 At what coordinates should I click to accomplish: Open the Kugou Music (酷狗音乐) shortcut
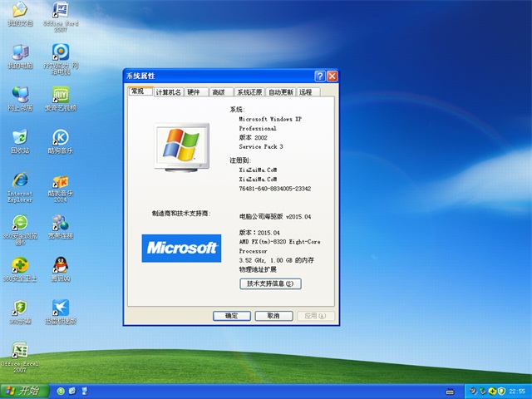(x=60, y=138)
